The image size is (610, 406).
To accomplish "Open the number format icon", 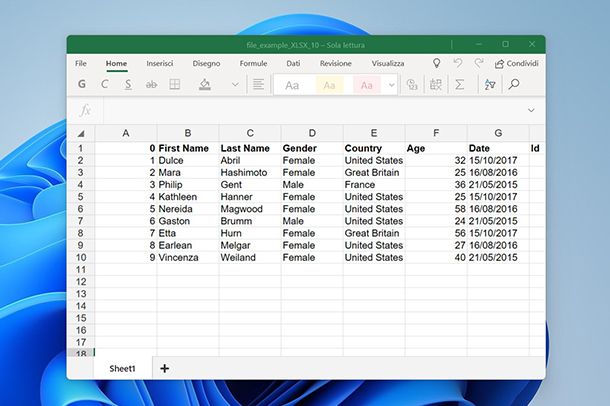I will coord(412,84).
